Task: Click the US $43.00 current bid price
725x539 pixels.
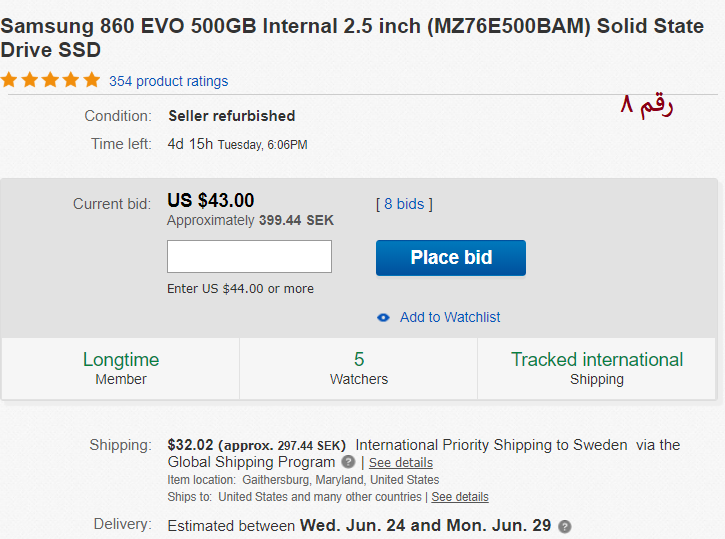Action: coord(211,201)
